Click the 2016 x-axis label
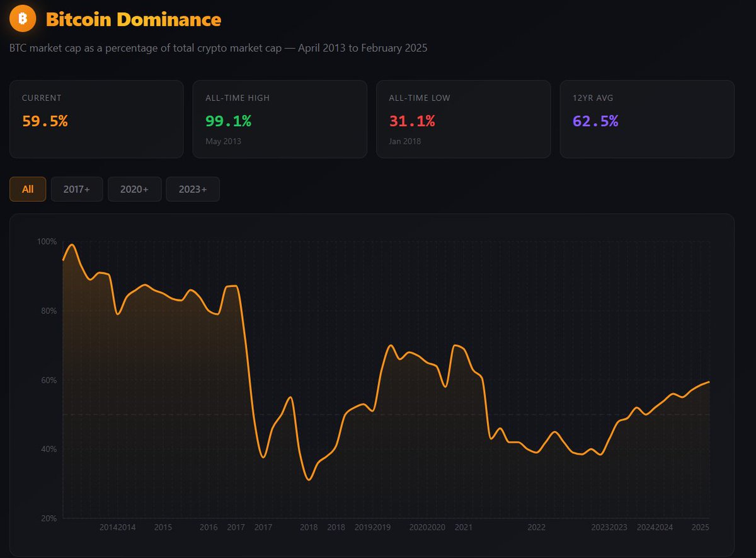This screenshot has height=558, width=756. click(x=209, y=527)
